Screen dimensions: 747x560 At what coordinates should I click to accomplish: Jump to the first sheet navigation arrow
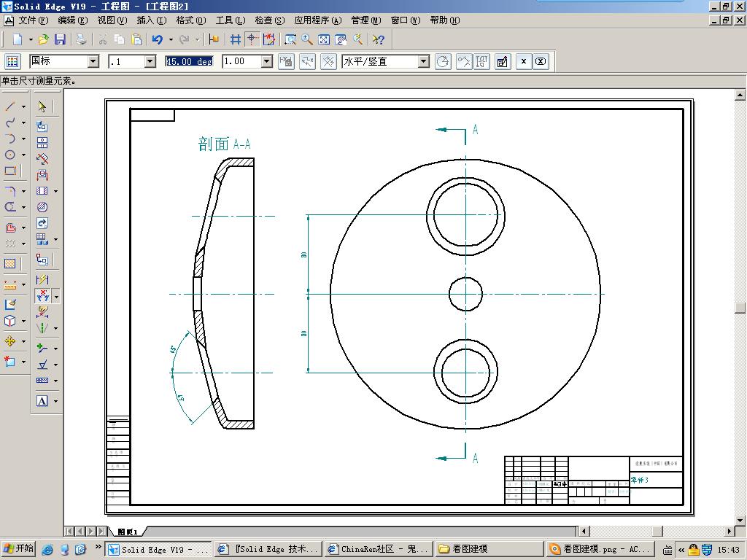coord(69,531)
